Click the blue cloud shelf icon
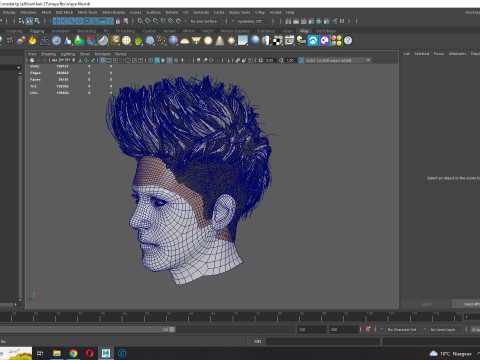480x360 pixels. click(313, 41)
